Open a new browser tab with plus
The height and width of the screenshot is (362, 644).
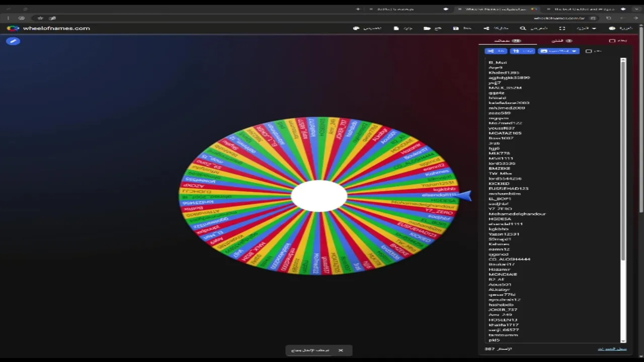(358, 9)
